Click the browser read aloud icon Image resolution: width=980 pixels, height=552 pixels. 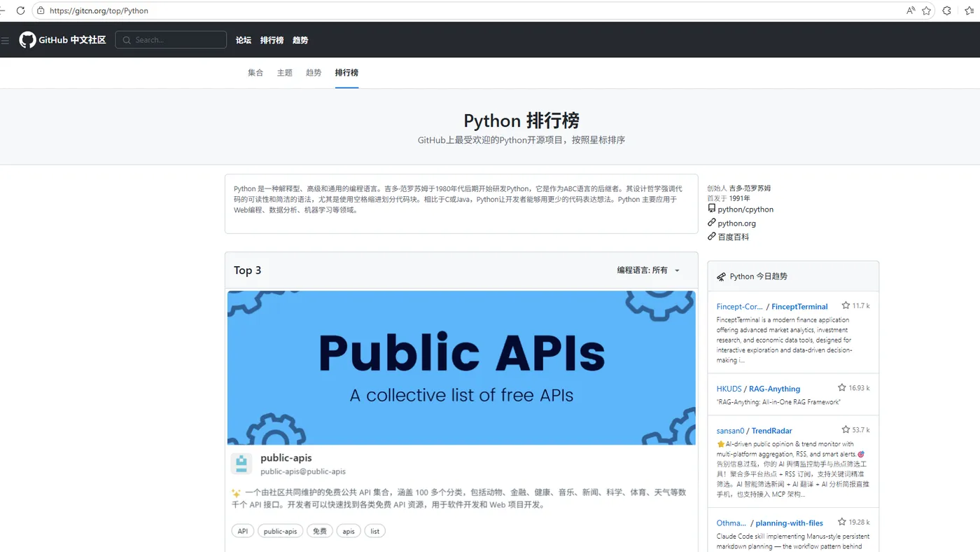[x=911, y=11]
